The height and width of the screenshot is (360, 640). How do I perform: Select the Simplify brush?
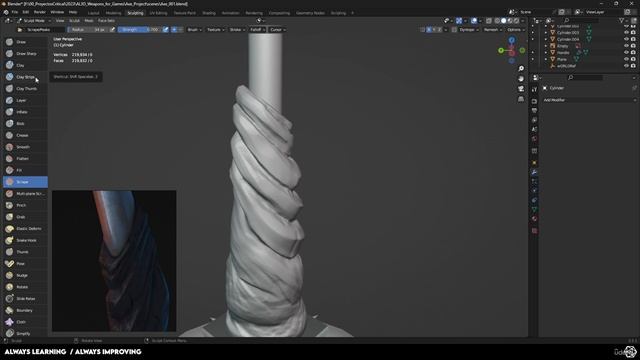click(x=25, y=333)
